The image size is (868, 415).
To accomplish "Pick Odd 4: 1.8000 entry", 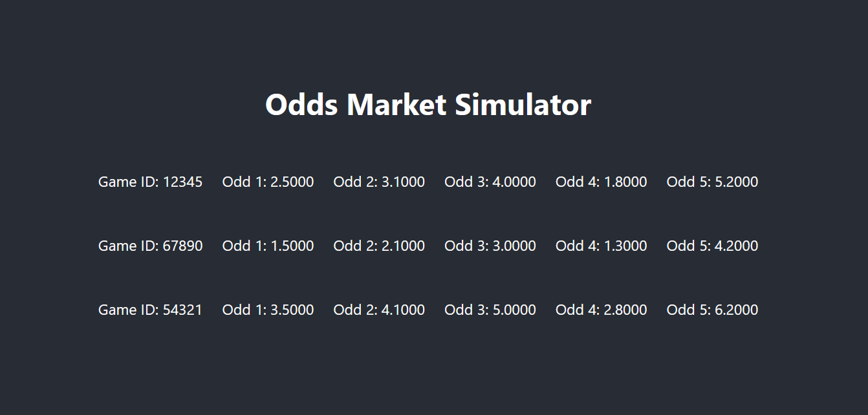I will [602, 182].
